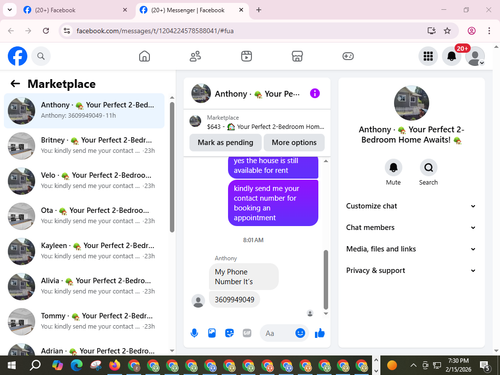Bookmark this page with star
500x375 pixels.
point(447,31)
